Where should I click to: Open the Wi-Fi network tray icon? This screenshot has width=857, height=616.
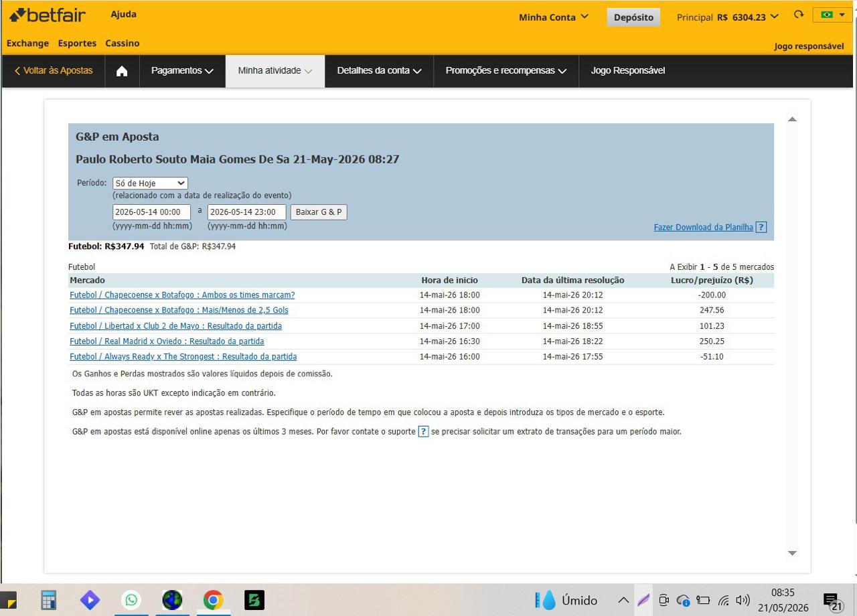tap(723, 600)
